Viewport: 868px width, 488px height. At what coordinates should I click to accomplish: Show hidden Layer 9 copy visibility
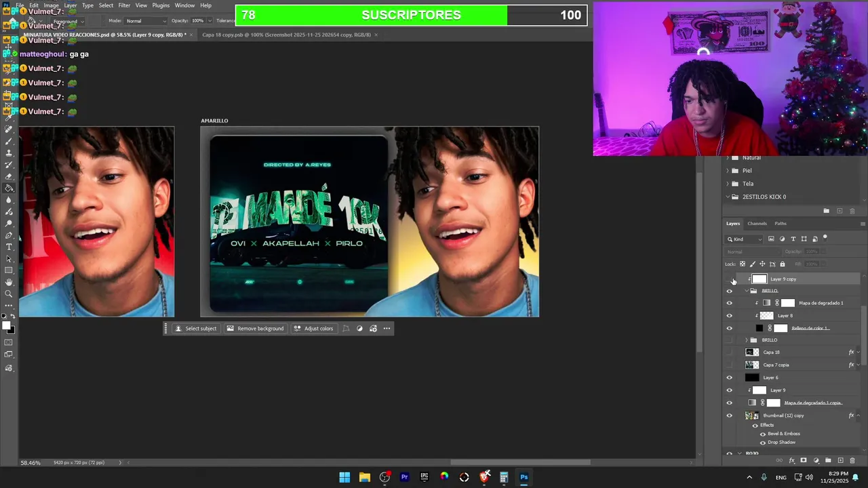pos(730,279)
